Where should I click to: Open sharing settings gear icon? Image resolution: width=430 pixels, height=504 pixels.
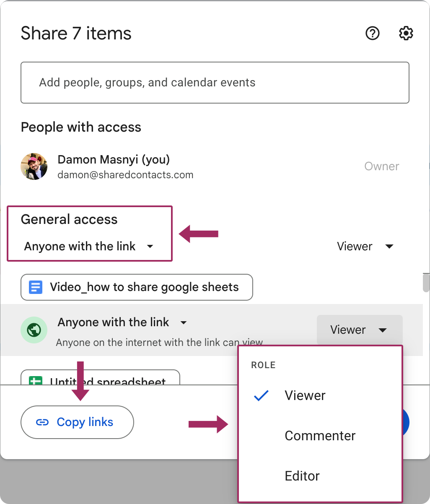406,33
